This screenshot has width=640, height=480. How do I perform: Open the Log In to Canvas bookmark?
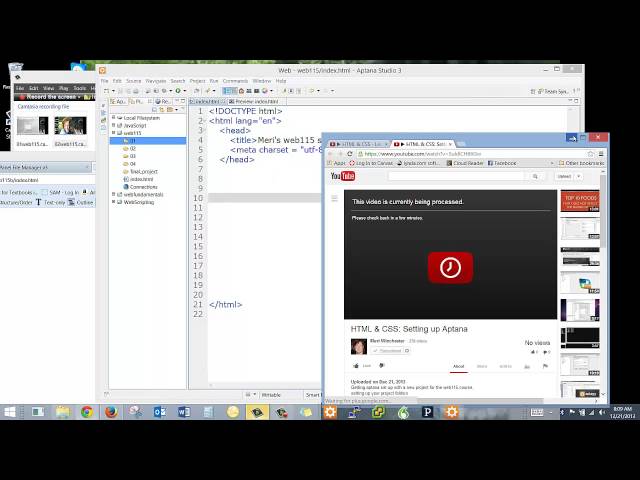371,163
